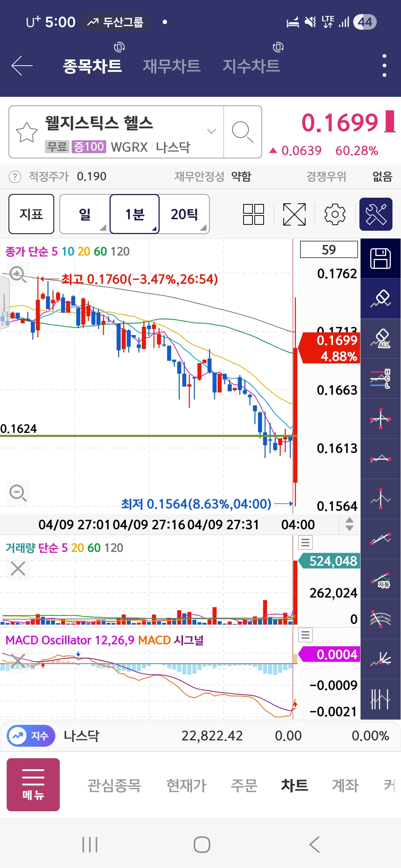Image resolution: width=401 pixels, height=868 pixels.
Task: Tap the 최고 0.1760 high marker label
Action: click(139, 279)
